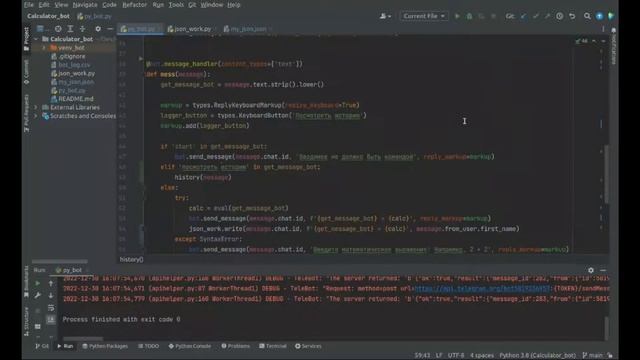Open the Current File run configuration dropdown

coord(424,16)
